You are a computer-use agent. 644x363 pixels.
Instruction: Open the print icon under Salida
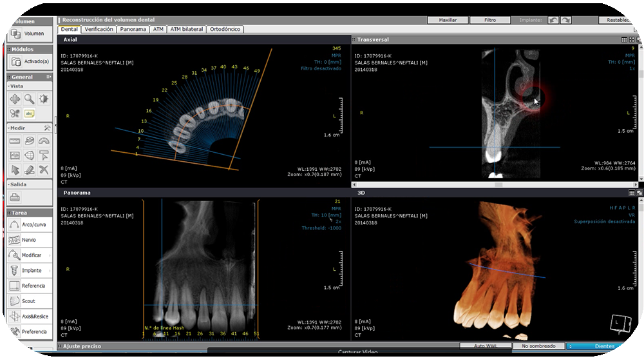click(x=15, y=198)
